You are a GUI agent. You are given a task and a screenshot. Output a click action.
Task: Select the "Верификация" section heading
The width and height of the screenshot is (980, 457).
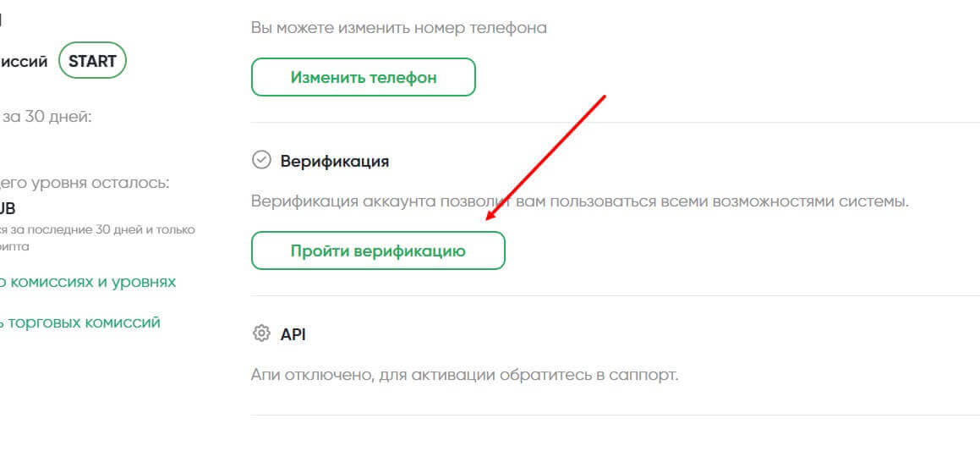coord(334,161)
